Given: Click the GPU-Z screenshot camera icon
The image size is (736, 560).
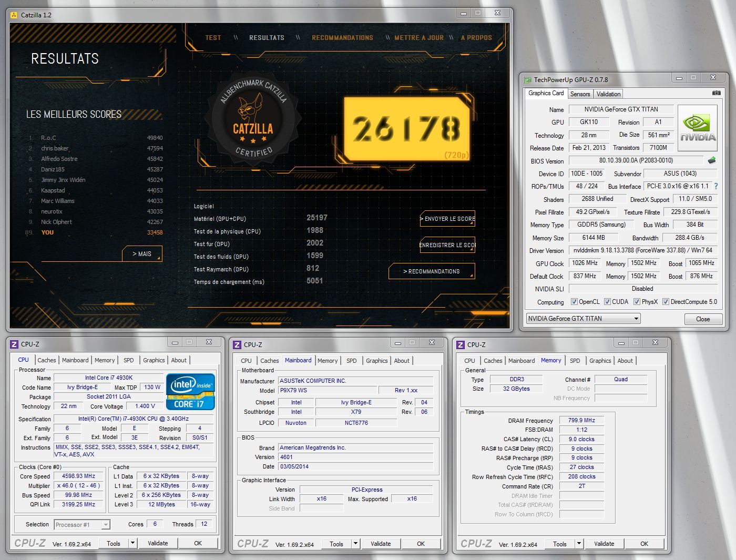Looking at the screenshot, I should [x=716, y=93].
